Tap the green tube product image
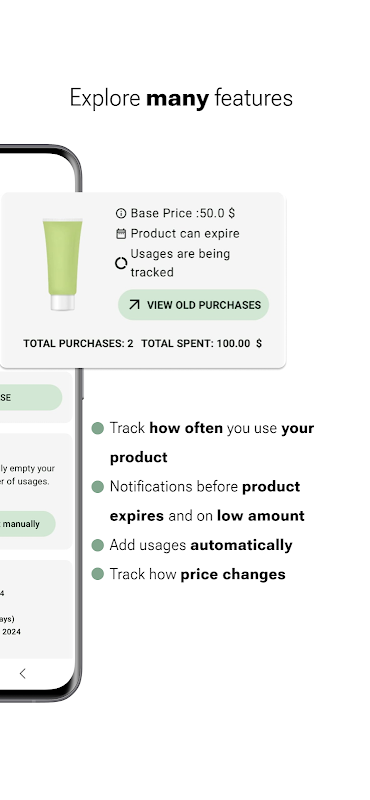The width and height of the screenshot is (370, 800). 63,264
